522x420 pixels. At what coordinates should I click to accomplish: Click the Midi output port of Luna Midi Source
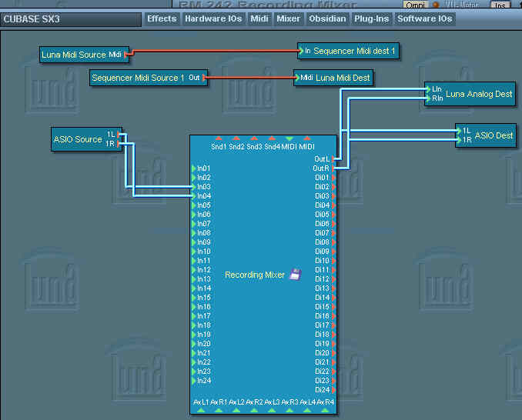[126, 55]
